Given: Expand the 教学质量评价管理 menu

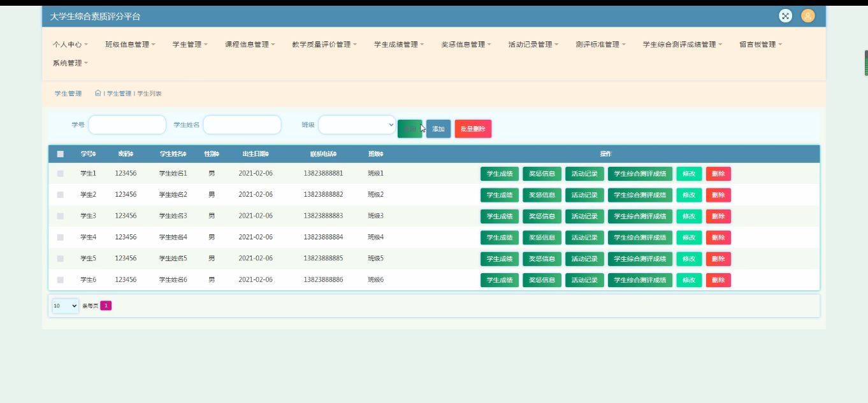Looking at the screenshot, I should [324, 45].
